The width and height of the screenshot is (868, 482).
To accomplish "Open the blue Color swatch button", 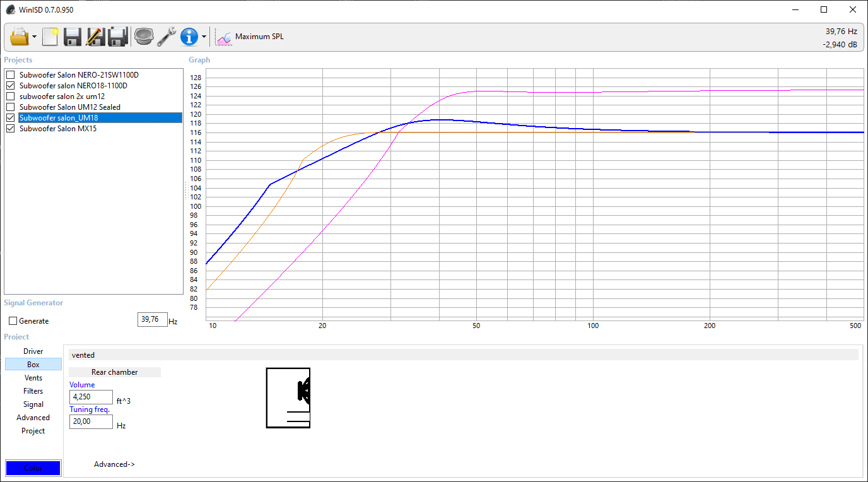I will pos(33,468).
